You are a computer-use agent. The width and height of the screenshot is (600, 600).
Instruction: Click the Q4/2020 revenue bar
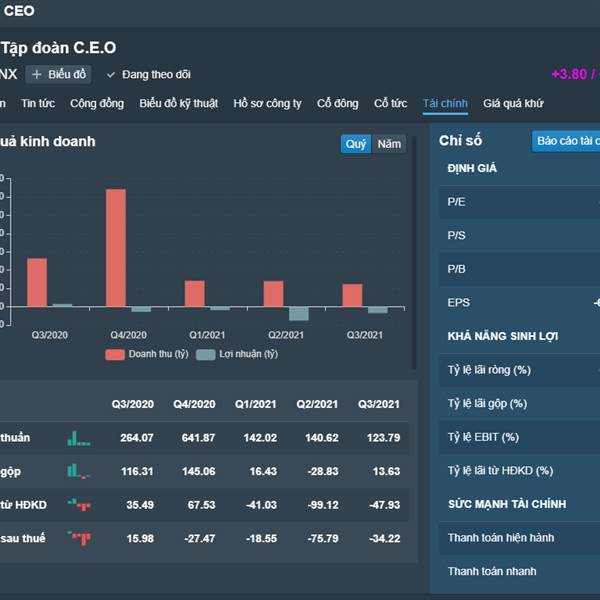116,248
